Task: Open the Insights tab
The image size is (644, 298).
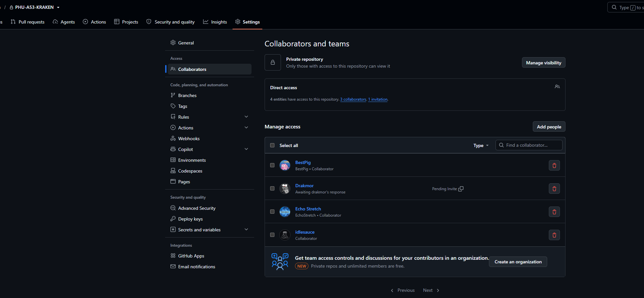Action: 215,22
